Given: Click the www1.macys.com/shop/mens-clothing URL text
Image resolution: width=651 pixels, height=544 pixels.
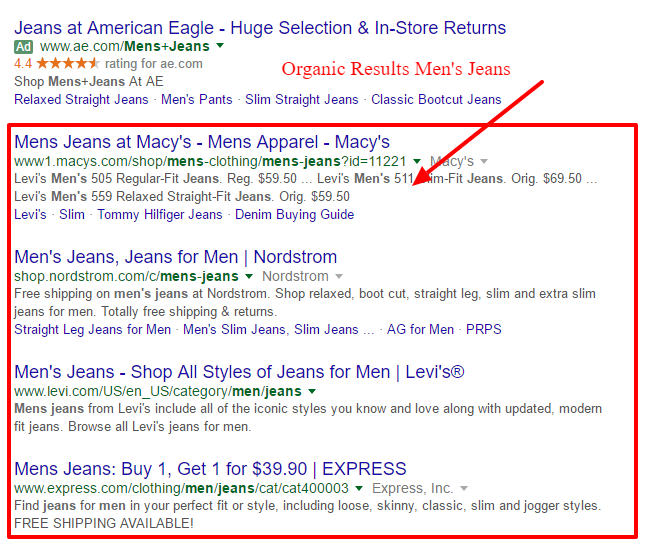Looking at the screenshot, I should (210, 162).
